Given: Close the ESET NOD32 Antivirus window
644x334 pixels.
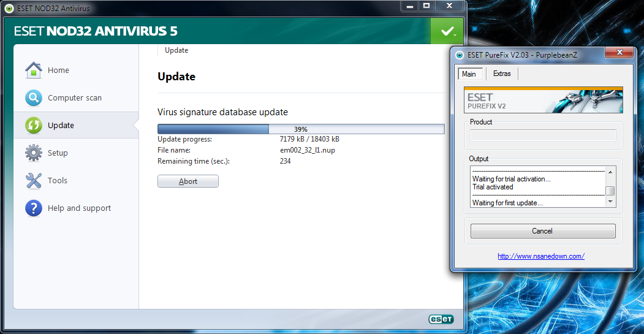Looking at the screenshot, I should [x=450, y=6].
